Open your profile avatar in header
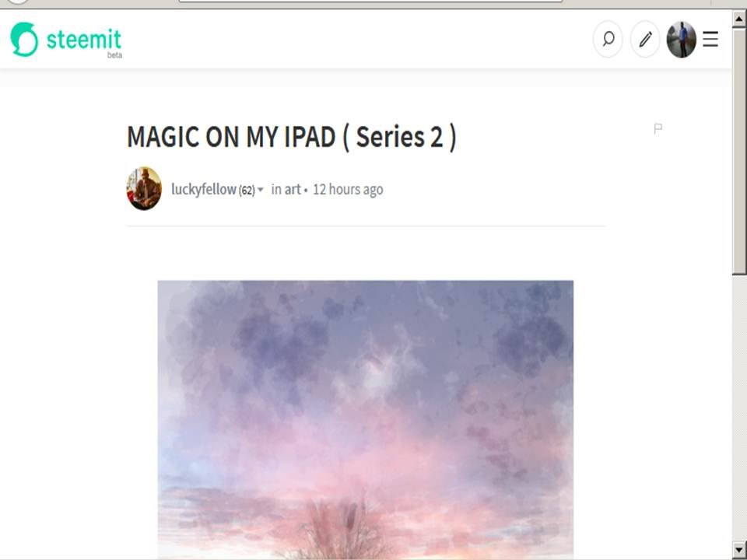Viewport: 747px width, 560px height. click(682, 40)
